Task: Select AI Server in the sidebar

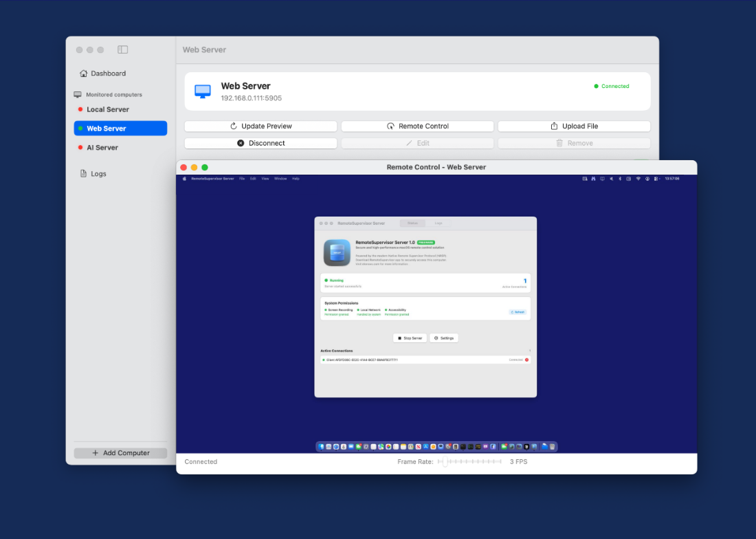Action: tap(120, 148)
